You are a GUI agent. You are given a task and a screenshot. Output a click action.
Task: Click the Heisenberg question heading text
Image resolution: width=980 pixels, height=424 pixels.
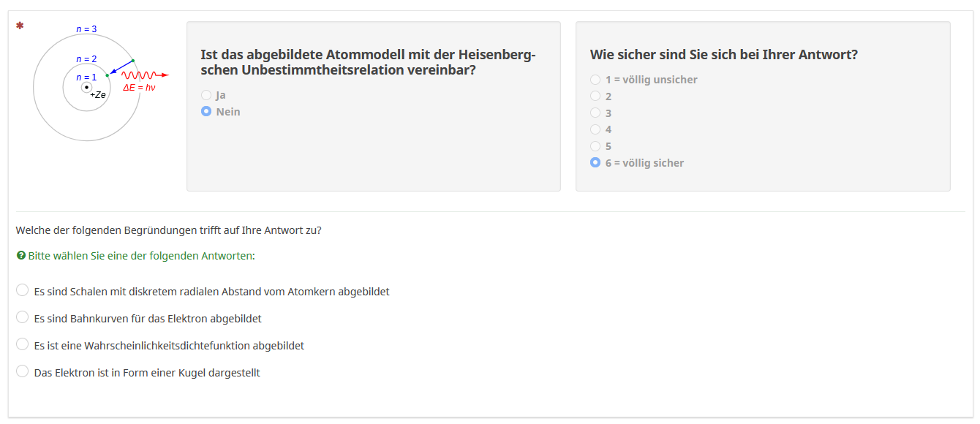[368, 62]
